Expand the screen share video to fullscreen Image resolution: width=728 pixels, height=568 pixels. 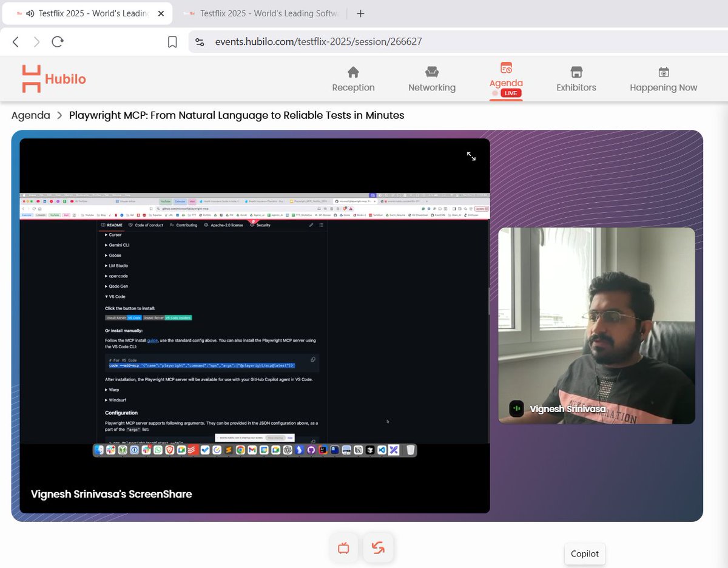point(471,156)
